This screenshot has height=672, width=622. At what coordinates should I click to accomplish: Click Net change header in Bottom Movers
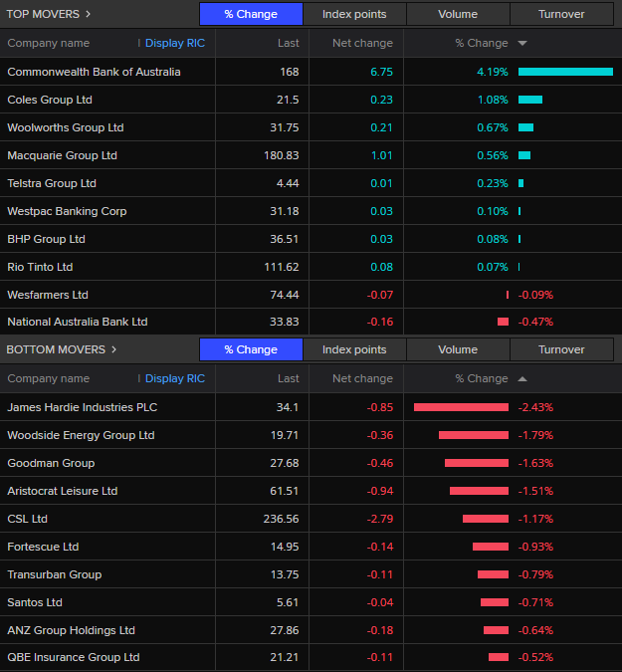coord(362,379)
